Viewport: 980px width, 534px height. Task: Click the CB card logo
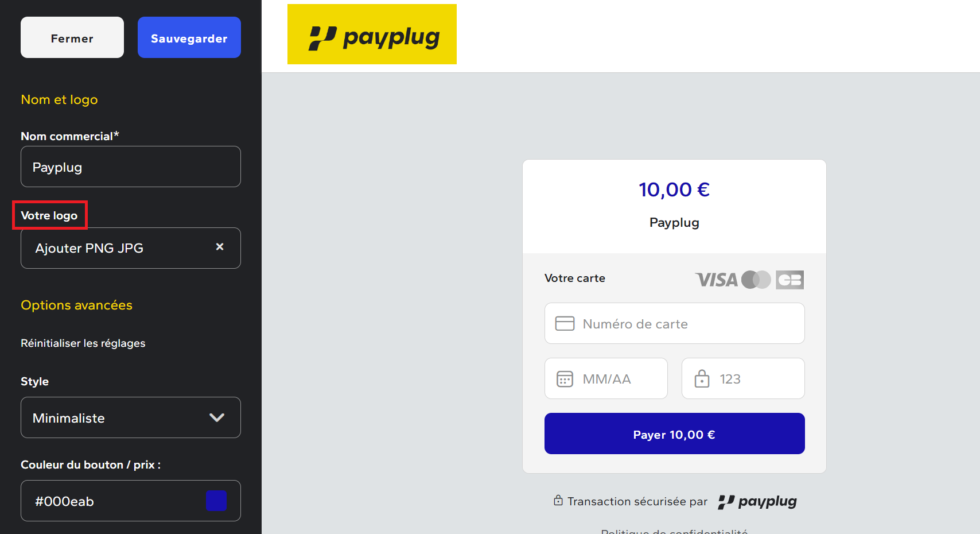(x=790, y=280)
